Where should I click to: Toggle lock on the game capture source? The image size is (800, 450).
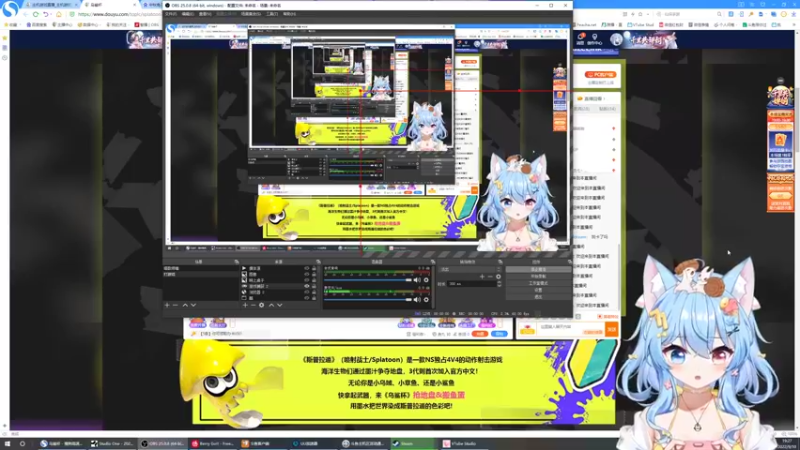point(314,286)
